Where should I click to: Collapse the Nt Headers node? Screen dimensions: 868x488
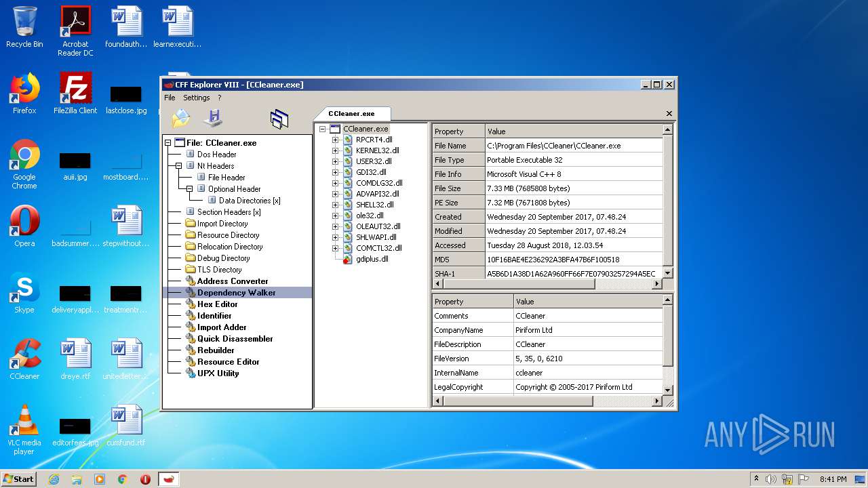point(179,166)
